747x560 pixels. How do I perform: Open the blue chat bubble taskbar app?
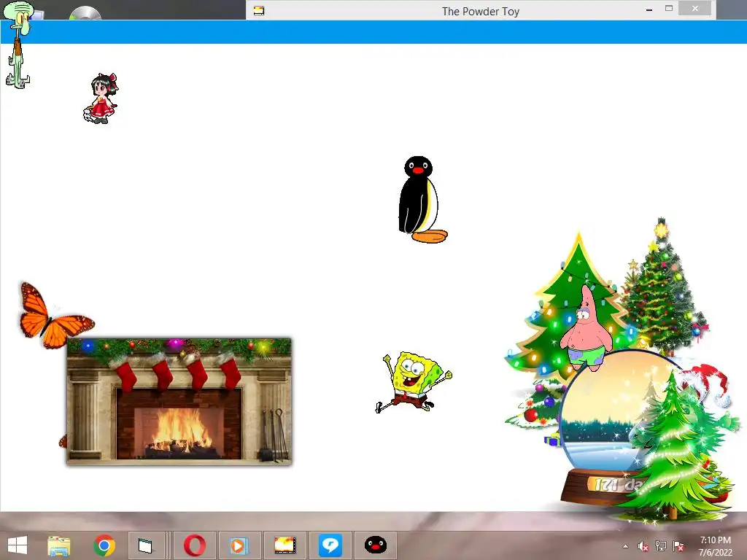tap(330, 545)
